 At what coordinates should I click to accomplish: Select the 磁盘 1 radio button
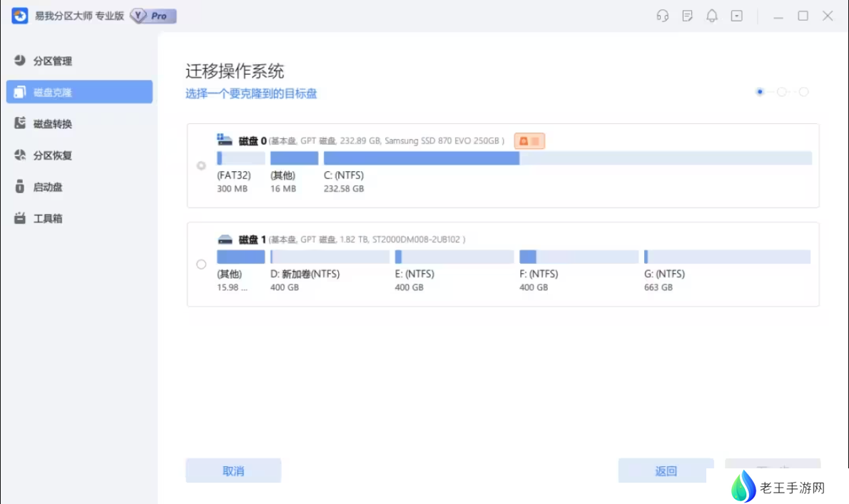201,264
